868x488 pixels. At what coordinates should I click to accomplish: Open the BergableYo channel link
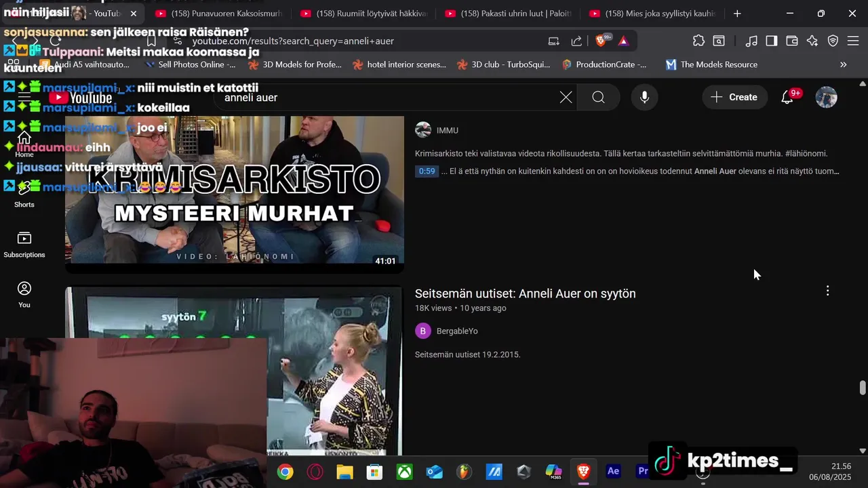point(457,331)
